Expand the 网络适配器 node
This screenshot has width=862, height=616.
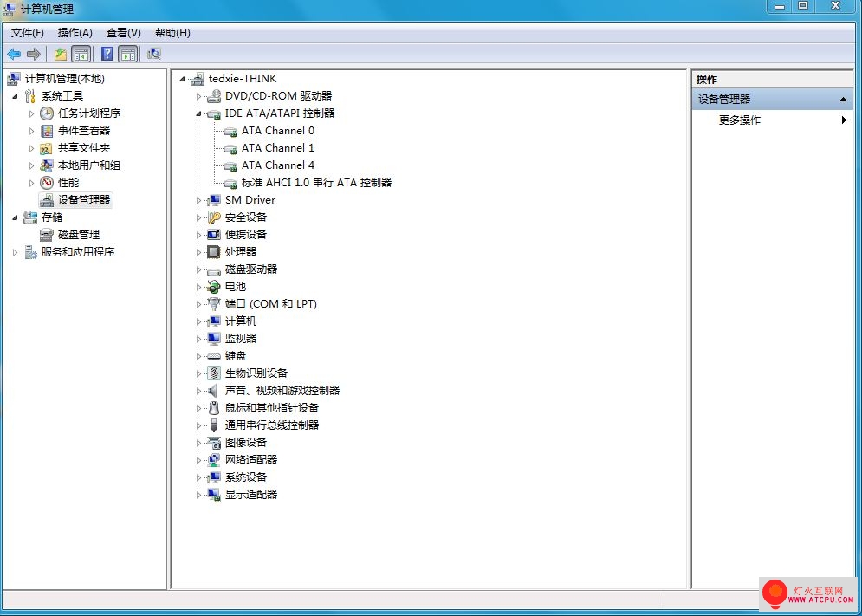pyautogui.click(x=199, y=460)
